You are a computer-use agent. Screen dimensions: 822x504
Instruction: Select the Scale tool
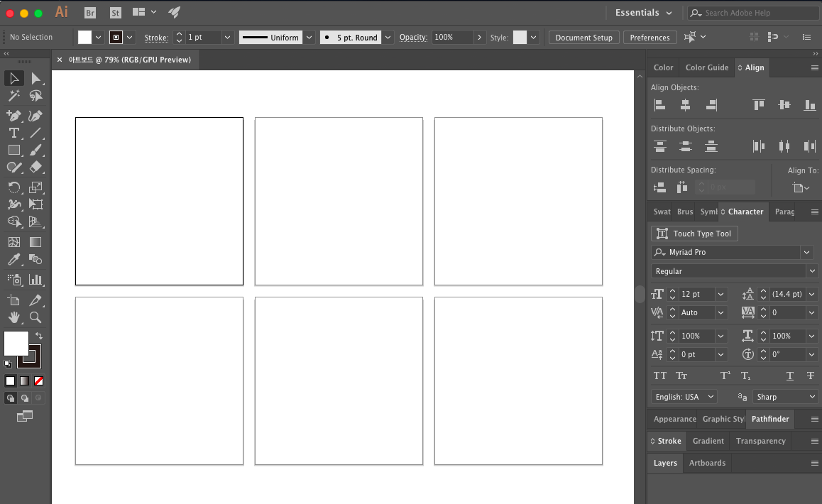click(35, 187)
